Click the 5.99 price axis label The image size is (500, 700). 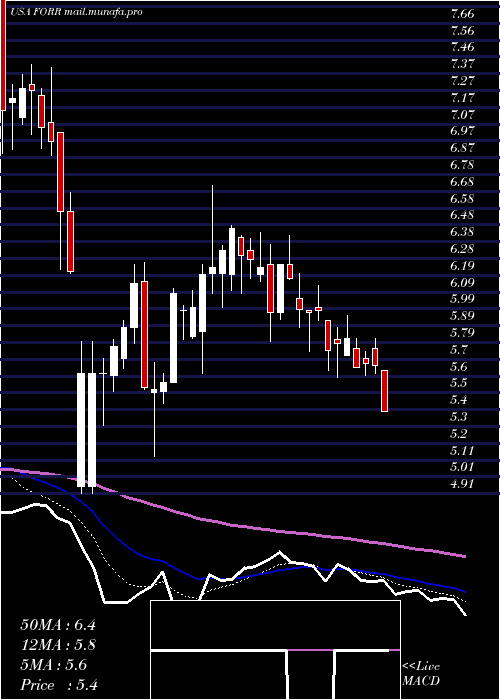[x=462, y=299]
